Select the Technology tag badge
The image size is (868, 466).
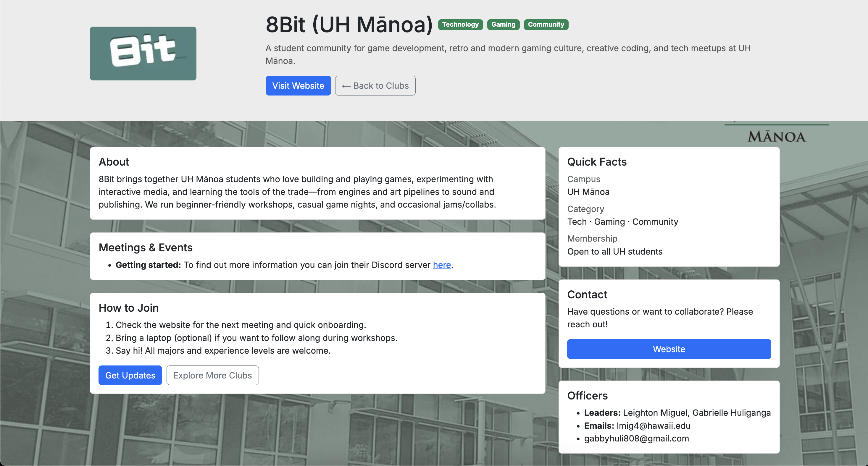click(460, 24)
